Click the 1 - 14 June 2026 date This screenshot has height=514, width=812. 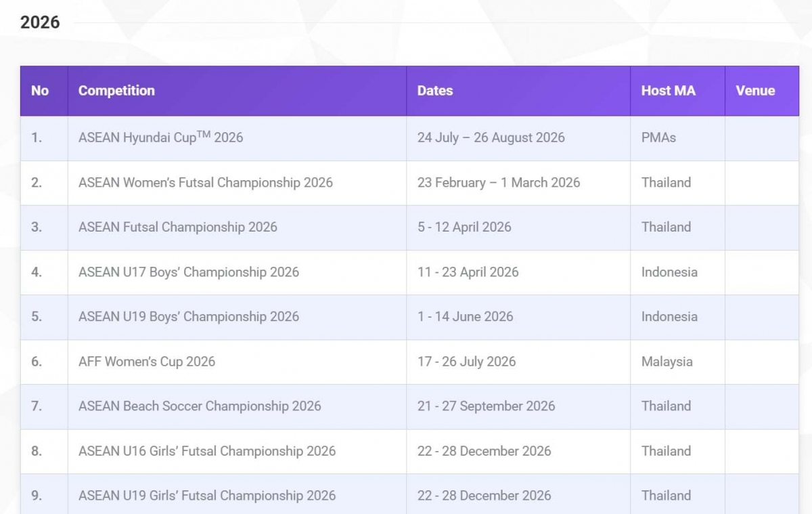(x=465, y=316)
